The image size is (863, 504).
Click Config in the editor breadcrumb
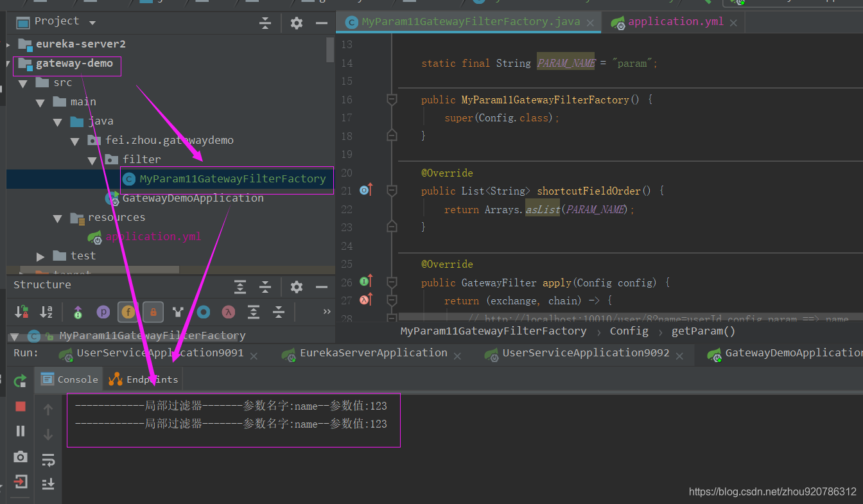tap(629, 331)
